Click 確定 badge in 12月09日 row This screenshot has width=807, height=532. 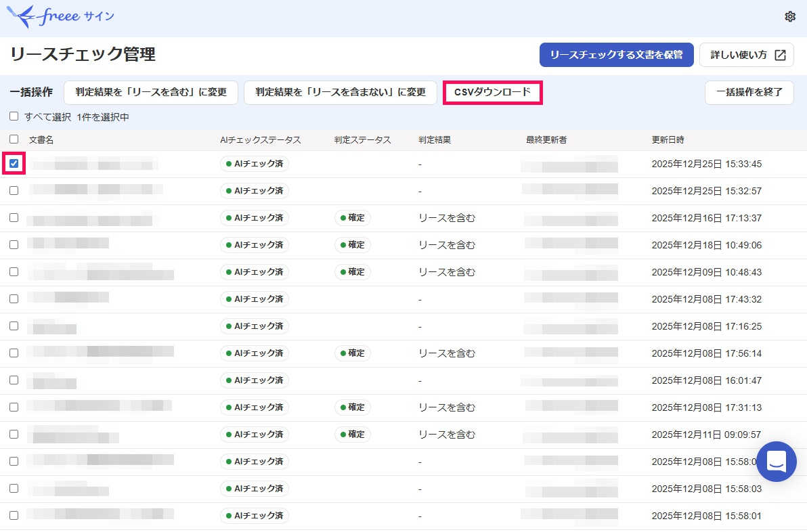point(353,271)
